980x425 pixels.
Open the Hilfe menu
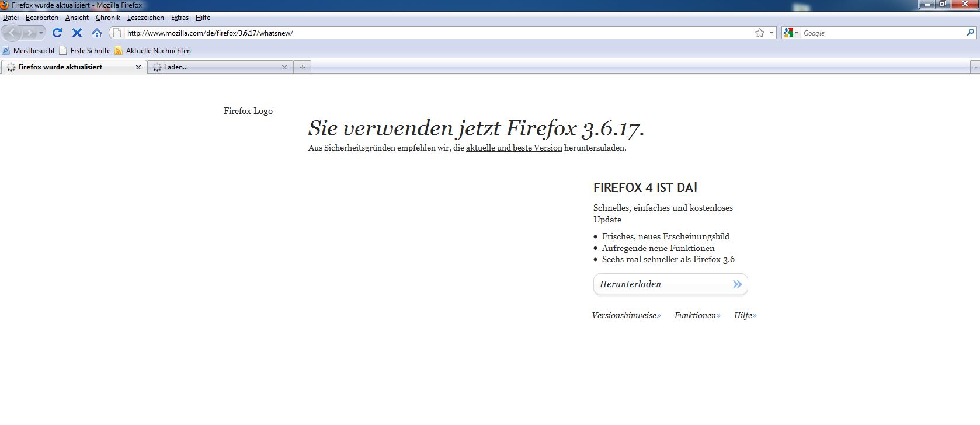203,18
